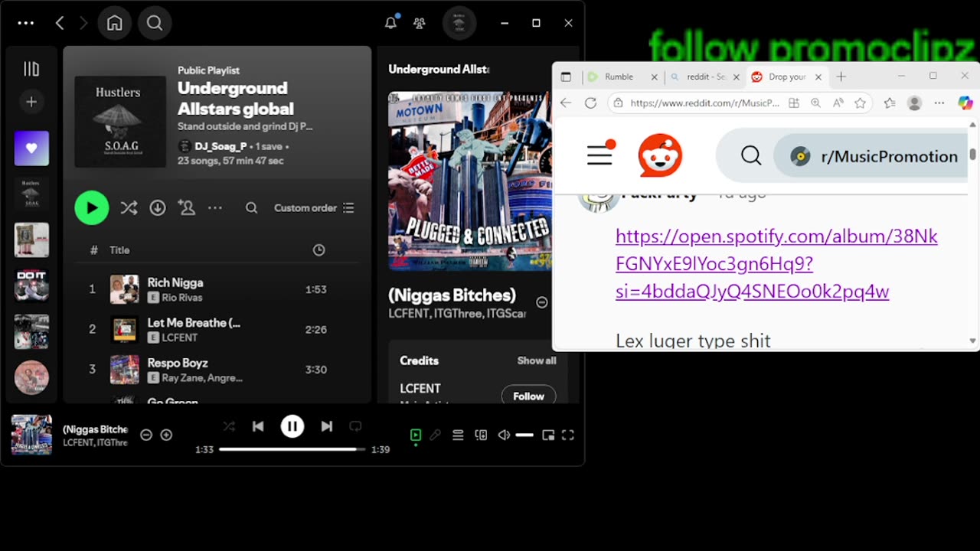Enable shuffle for the playlist
The height and width of the screenshot is (551, 980).
[x=129, y=207]
